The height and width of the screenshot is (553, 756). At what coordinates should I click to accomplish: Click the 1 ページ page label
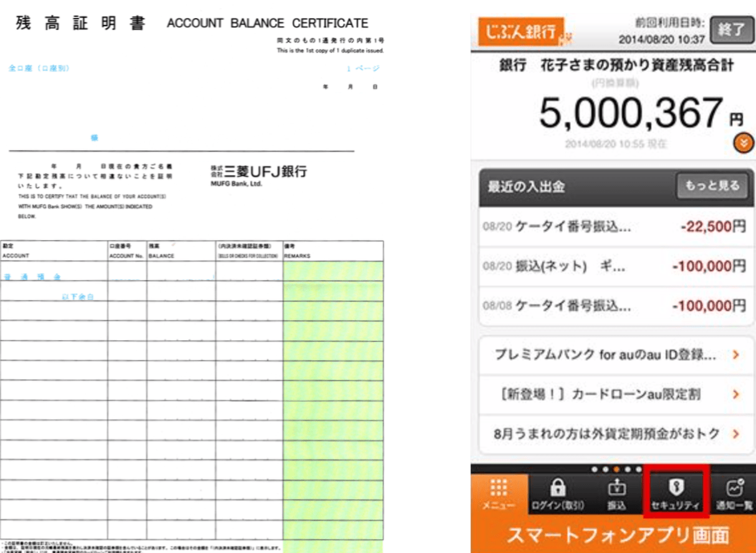point(363,69)
